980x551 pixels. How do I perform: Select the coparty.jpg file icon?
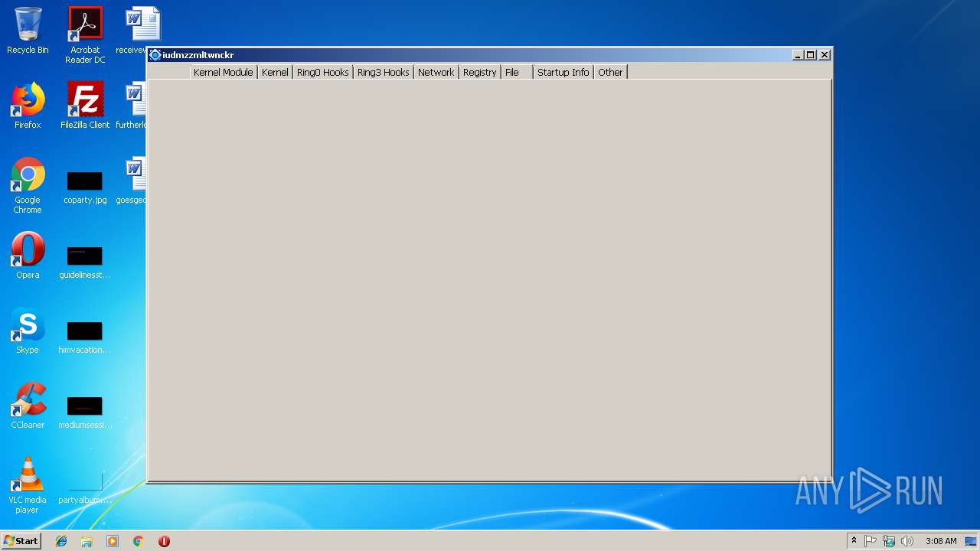(85, 187)
